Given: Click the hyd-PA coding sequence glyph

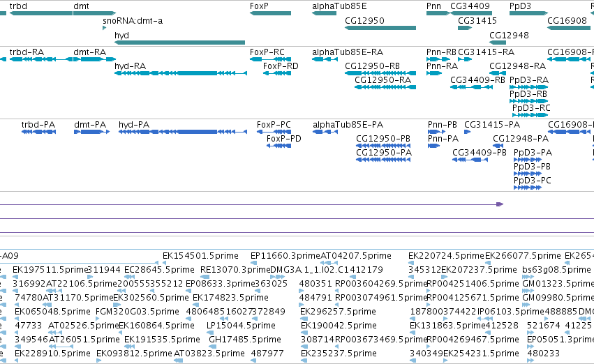Looking at the screenshot, I should [183, 132].
